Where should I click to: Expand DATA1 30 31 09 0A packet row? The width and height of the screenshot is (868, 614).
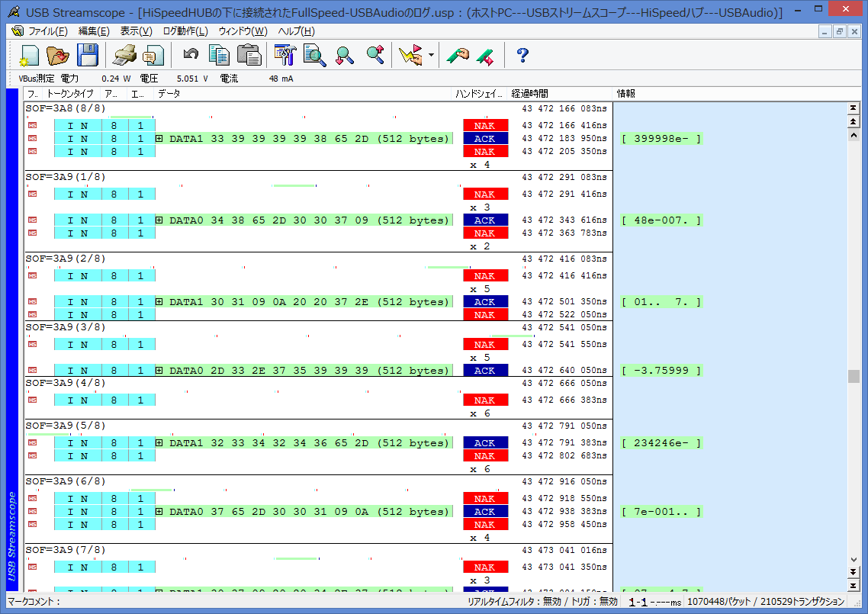[159, 302]
